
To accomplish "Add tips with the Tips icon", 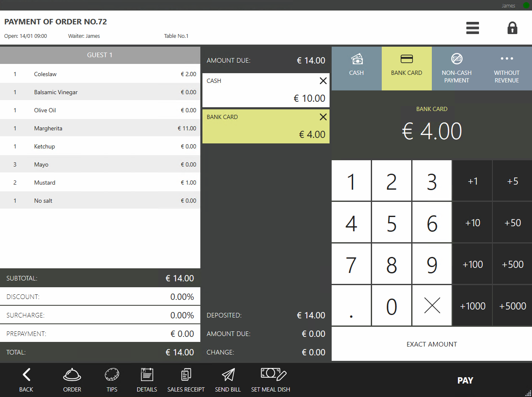I will pos(112,380).
